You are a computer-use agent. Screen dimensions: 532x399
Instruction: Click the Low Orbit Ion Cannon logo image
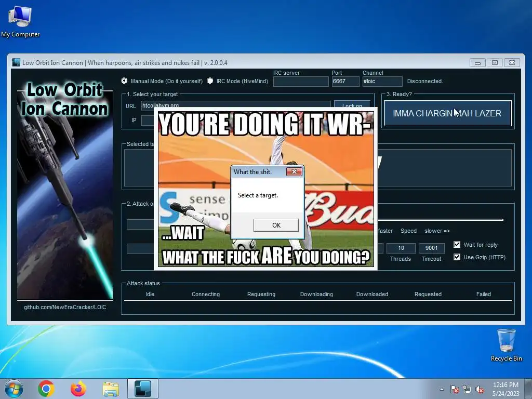65,190
